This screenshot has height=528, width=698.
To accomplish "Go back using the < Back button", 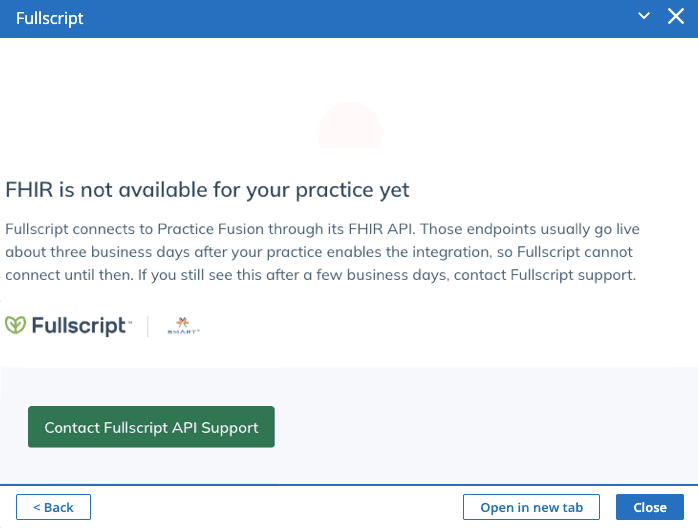I will coord(53,507).
